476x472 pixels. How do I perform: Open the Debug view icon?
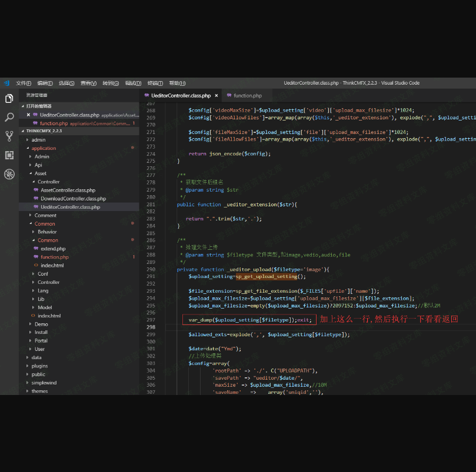click(9, 174)
